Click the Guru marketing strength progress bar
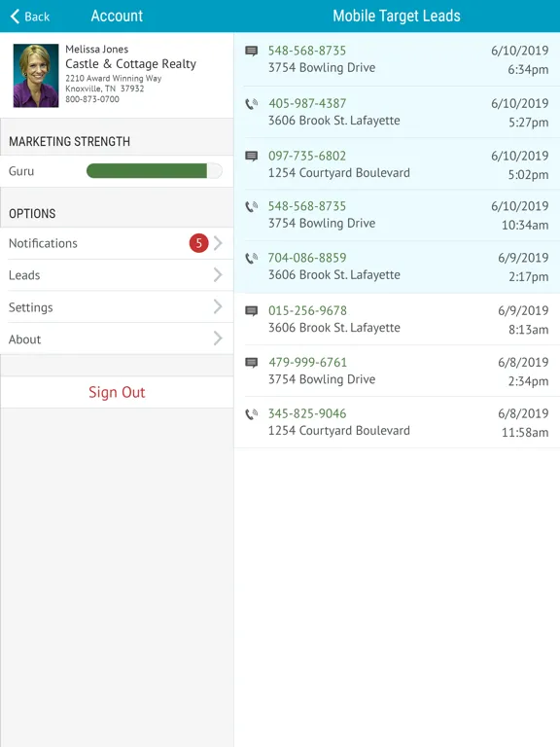This screenshot has height=747, width=560. pos(155,171)
